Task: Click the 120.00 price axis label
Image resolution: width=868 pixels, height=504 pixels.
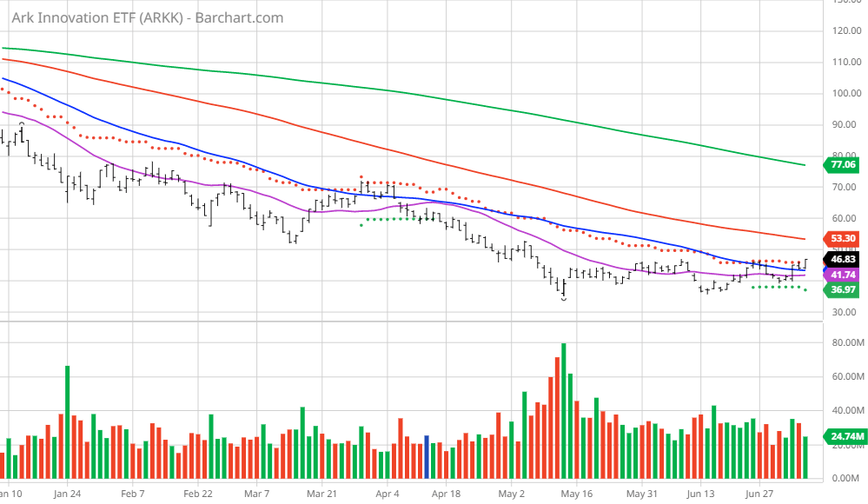Action: [x=846, y=30]
